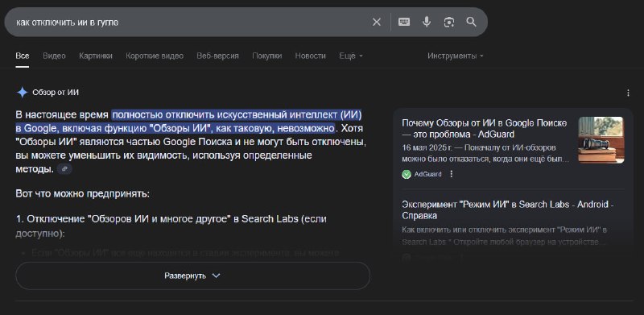
Task: Start voice search with microphone icon
Action: 427,23
